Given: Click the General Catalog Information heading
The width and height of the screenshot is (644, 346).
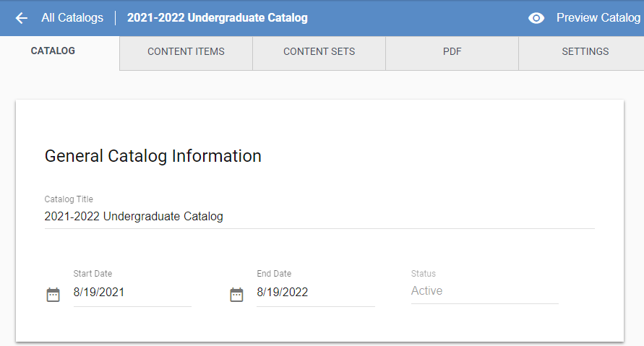Looking at the screenshot, I should click(x=153, y=156).
